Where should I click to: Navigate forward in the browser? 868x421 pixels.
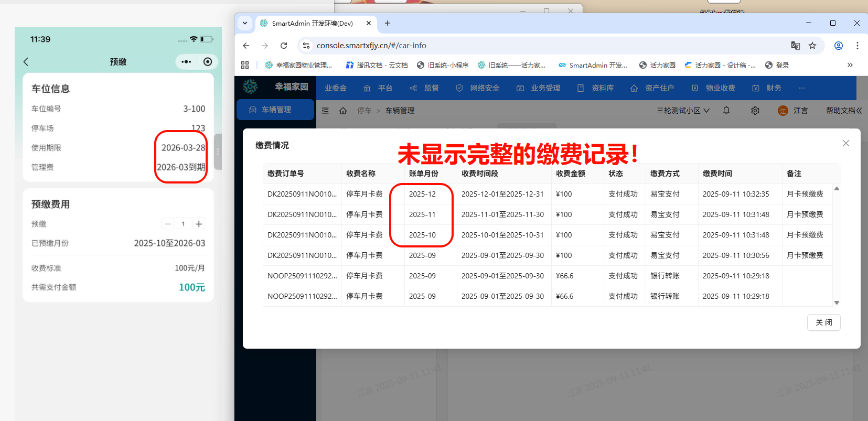click(265, 46)
